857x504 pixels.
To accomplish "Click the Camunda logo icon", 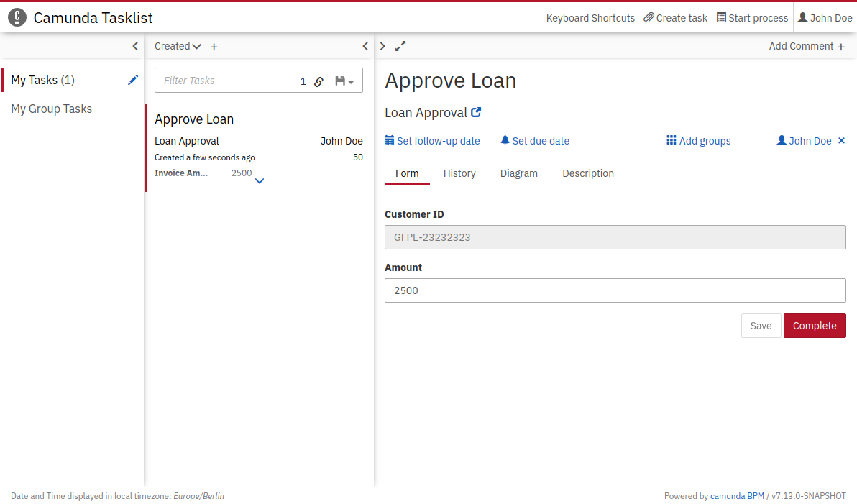I will [17, 18].
